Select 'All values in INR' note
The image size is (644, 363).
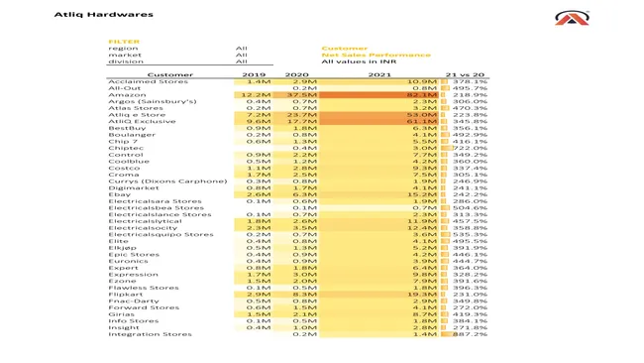(x=359, y=61)
